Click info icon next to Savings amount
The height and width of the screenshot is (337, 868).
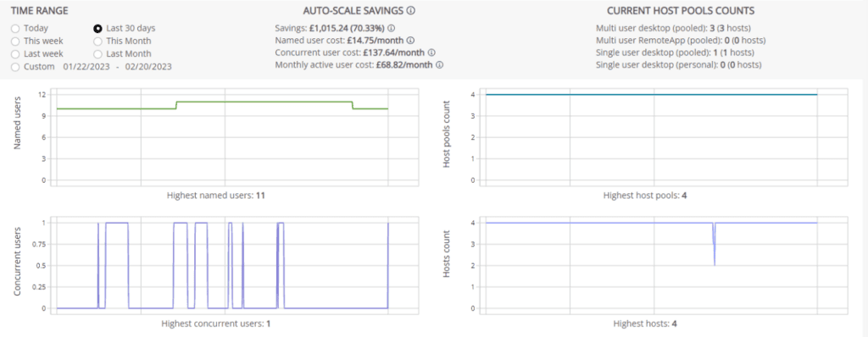coord(391,28)
